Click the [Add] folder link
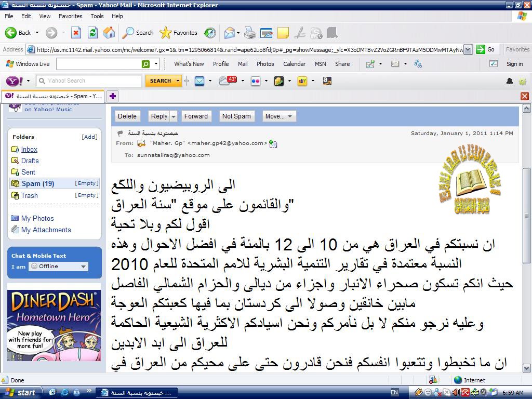The width and height of the screenshot is (532, 399). point(89,137)
